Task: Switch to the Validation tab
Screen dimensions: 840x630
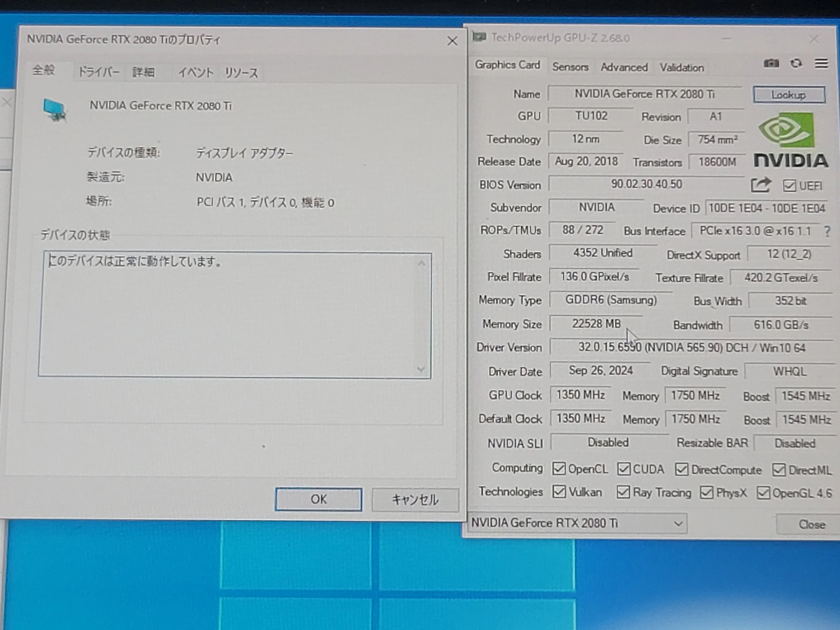Action: point(682,68)
